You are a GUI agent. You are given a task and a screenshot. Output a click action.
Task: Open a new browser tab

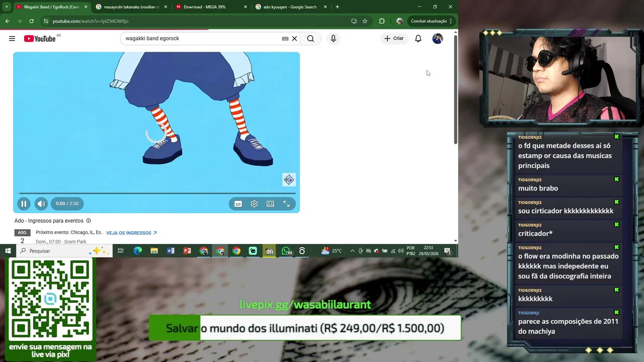(x=337, y=7)
